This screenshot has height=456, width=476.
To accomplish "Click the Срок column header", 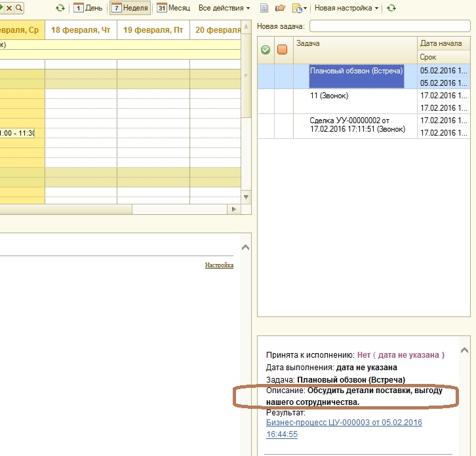I will click(x=443, y=57).
